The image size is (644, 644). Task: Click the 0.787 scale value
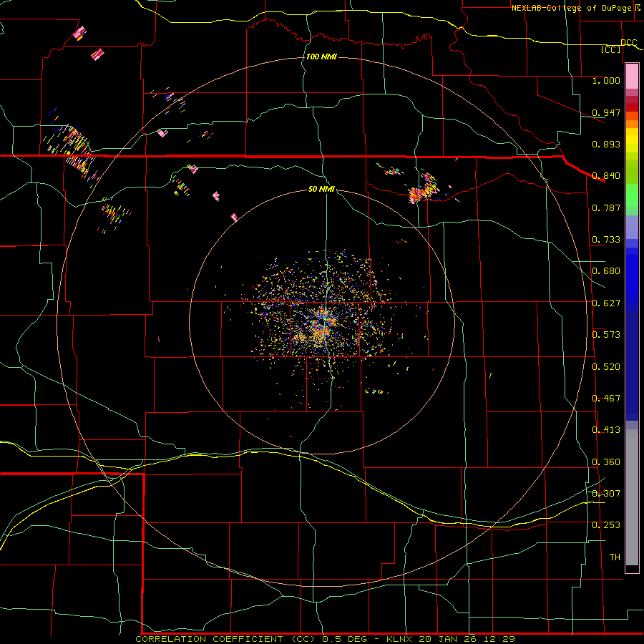pos(606,208)
